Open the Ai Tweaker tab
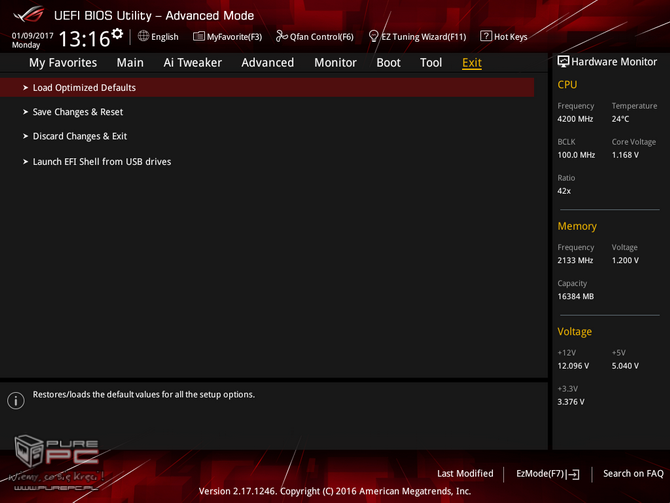 (x=192, y=63)
